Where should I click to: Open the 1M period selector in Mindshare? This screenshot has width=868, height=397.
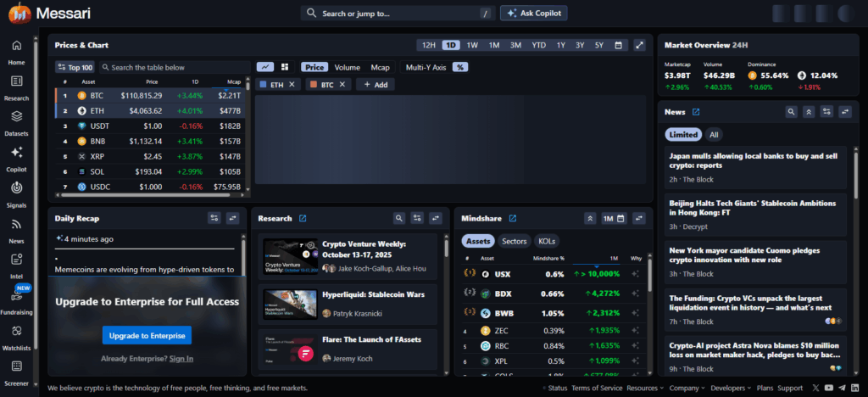coord(613,219)
